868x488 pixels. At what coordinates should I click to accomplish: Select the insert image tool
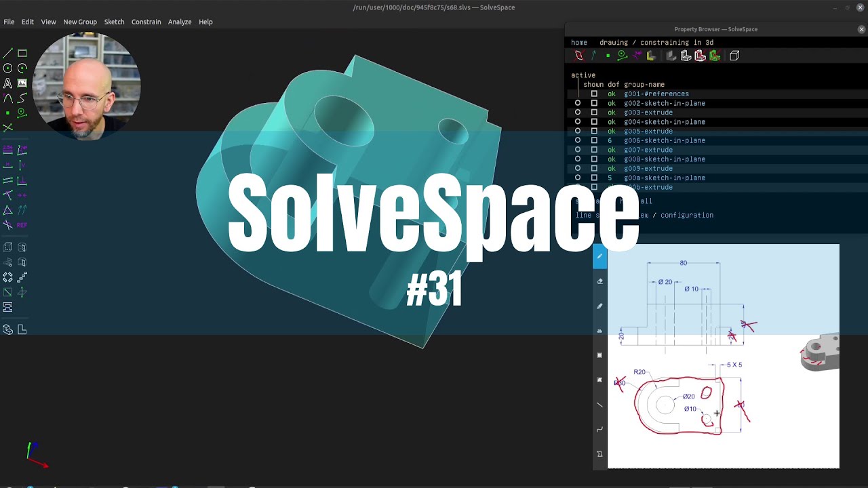point(22,83)
